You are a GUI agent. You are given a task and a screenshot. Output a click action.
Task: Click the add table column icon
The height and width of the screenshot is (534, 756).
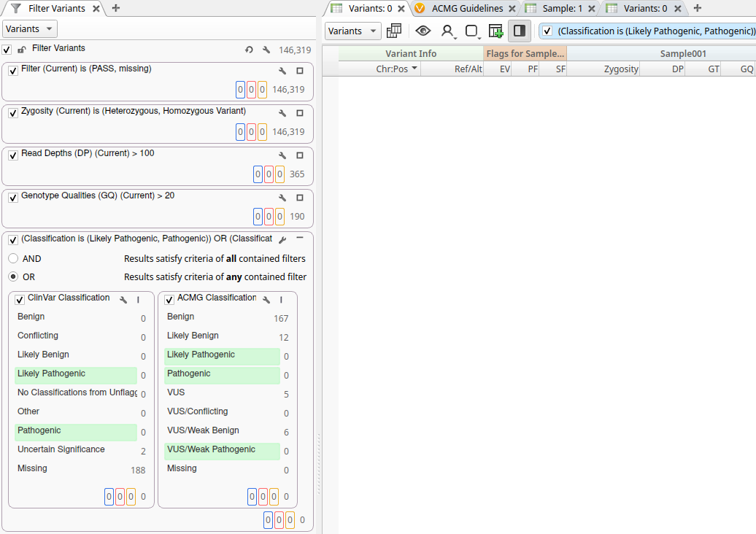tap(495, 31)
